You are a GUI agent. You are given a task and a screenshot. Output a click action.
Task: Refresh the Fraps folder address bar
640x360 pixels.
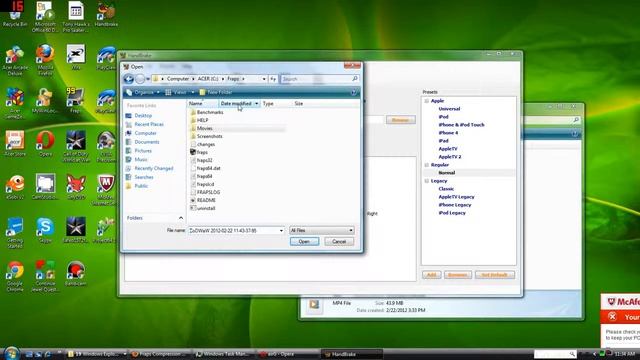(273, 79)
